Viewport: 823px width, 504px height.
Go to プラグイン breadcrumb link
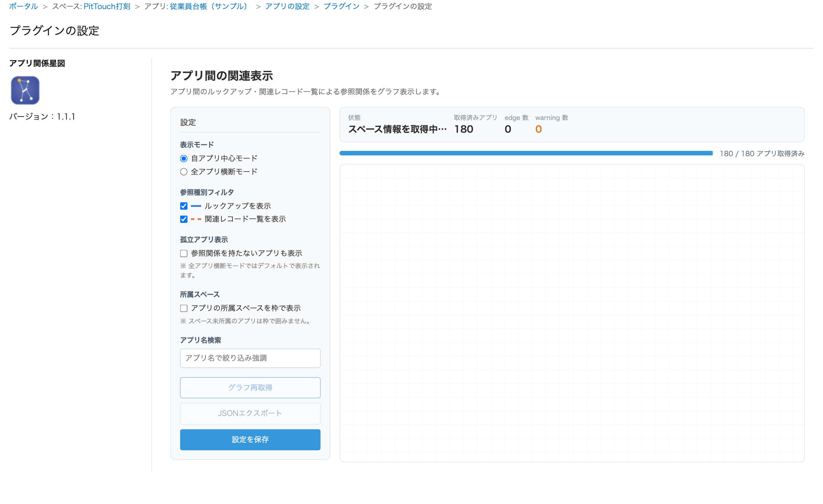click(341, 6)
